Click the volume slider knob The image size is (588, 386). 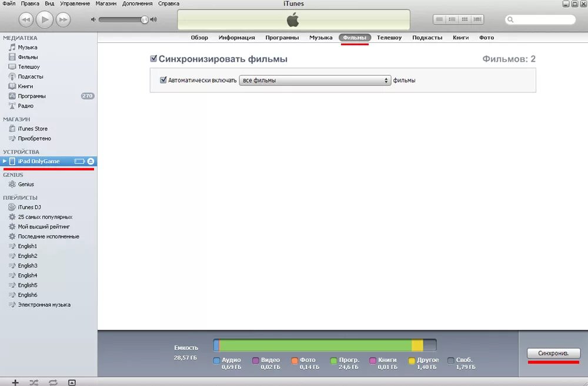145,20
